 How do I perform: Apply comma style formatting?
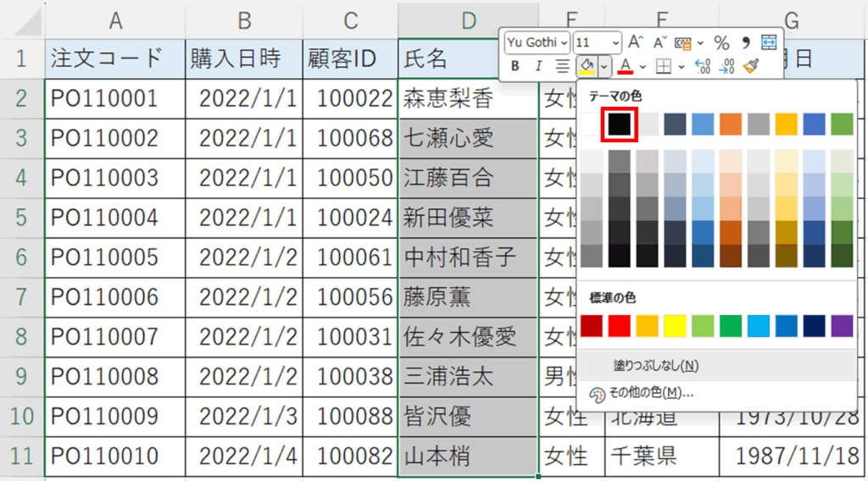click(746, 42)
